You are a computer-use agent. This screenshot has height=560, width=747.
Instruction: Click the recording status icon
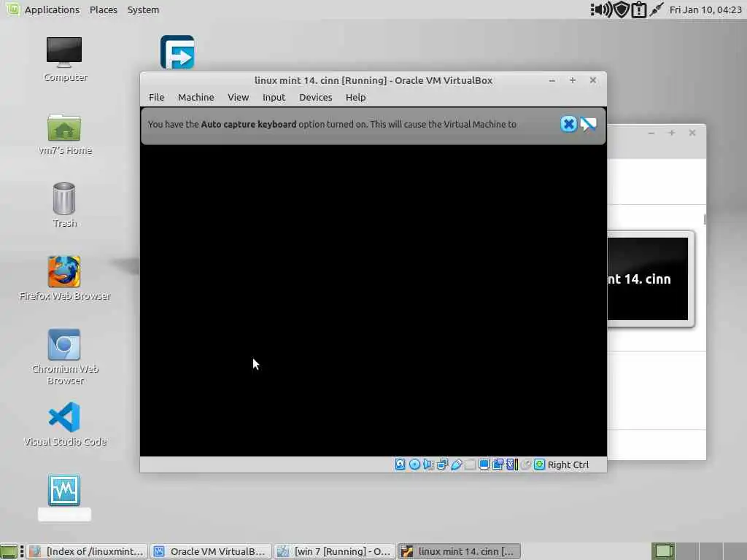click(498, 464)
